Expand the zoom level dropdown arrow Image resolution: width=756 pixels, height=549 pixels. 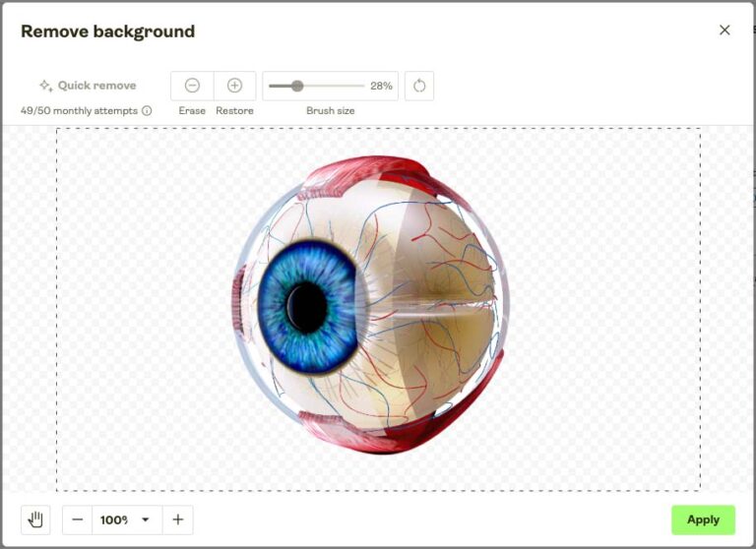(x=146, y=519)
